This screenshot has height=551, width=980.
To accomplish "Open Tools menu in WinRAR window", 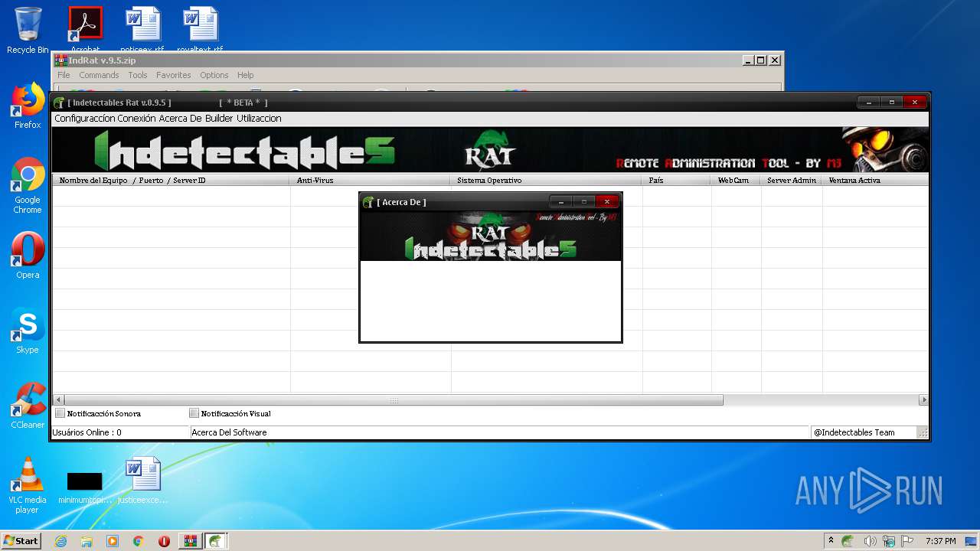I will point(138,75).
